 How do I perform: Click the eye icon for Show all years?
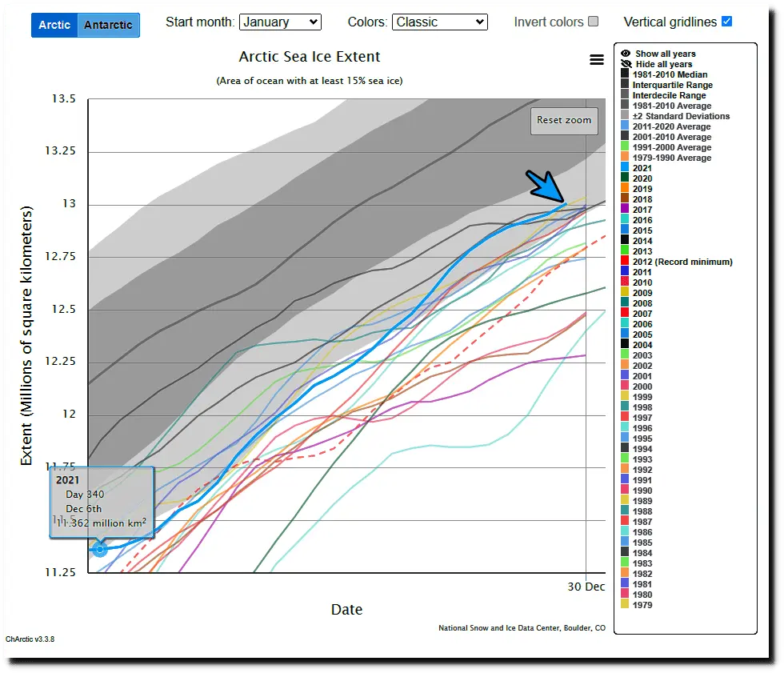click(626, 54)
